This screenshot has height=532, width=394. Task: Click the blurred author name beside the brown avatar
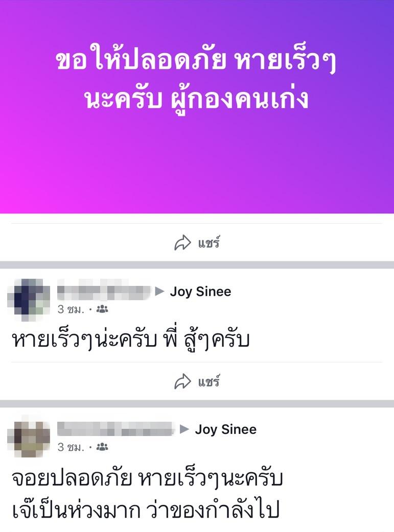(115, 428)
